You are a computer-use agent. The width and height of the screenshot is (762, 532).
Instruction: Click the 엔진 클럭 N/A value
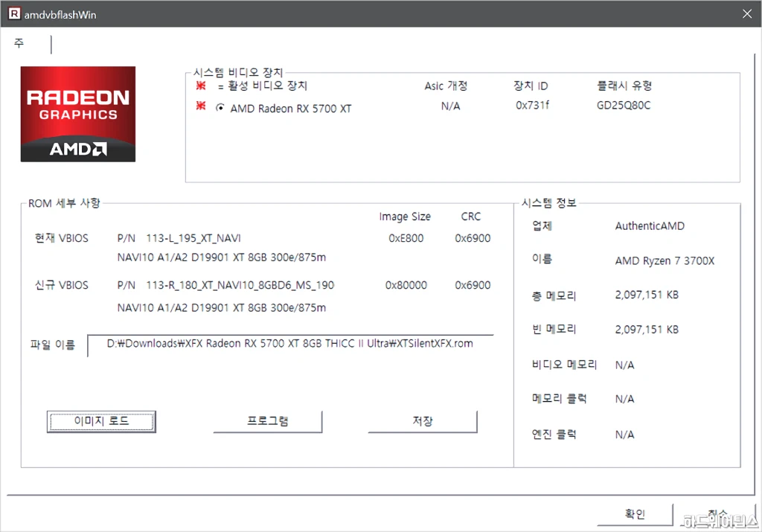[x=624, y=435]
